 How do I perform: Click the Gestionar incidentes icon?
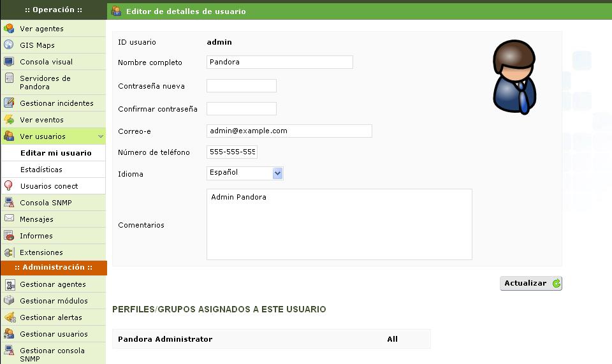(9, 103)
